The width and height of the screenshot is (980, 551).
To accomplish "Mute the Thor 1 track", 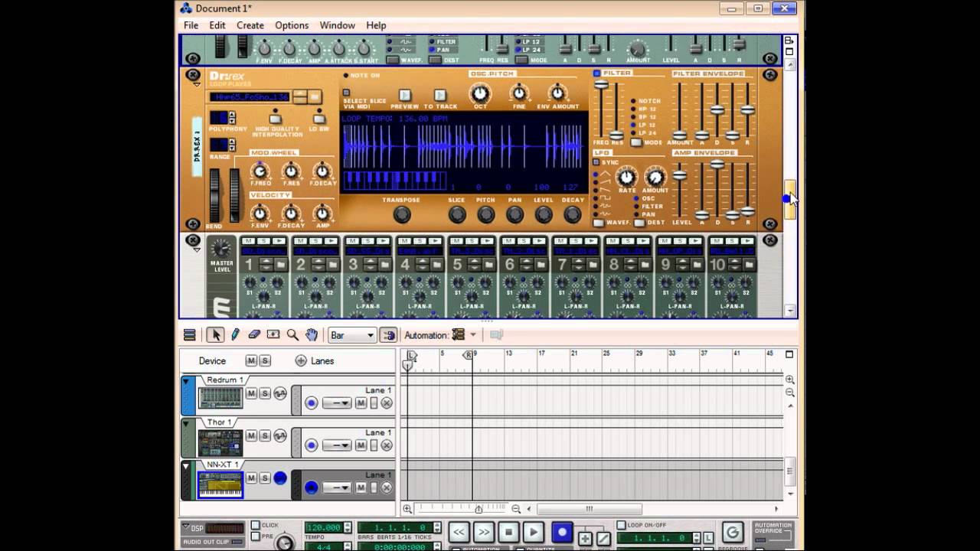I will 251,435.
